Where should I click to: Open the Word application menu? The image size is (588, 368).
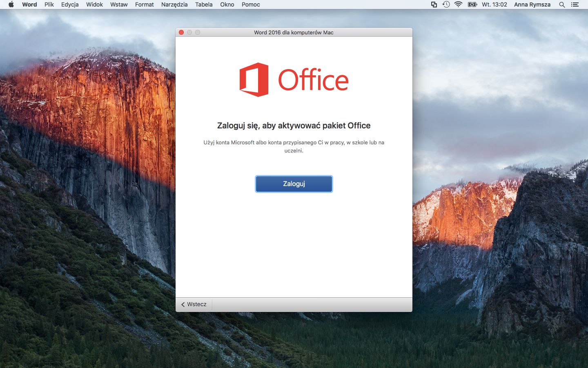click(x=29, y=4)
